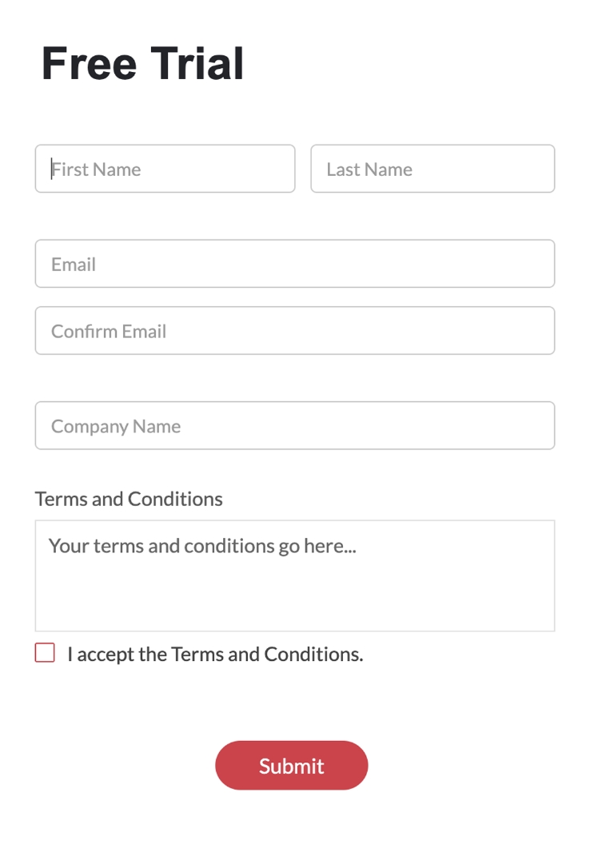Click the email confirmation text box
Image resolution: width=598 pixels, height=868 pixels.
coord(294,331)
